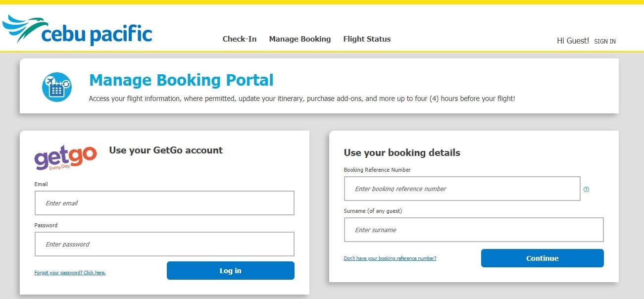The image size is (644, 299).
Task: Click the booking reference help icon
Action: pos(587,189)
